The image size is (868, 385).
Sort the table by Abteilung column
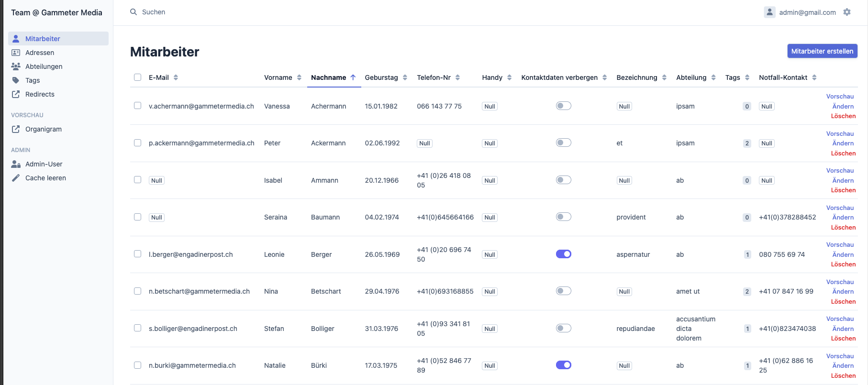713,77
